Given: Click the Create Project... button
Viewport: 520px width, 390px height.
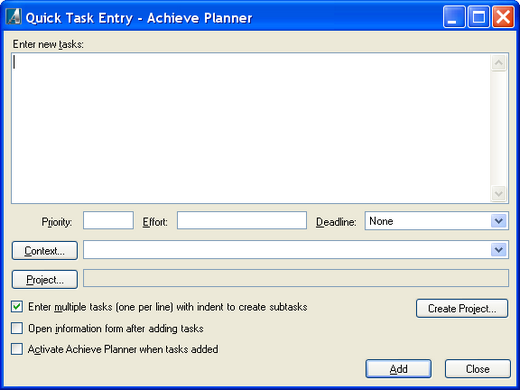Looking at the screenshot, I should (x=462, y=308).
